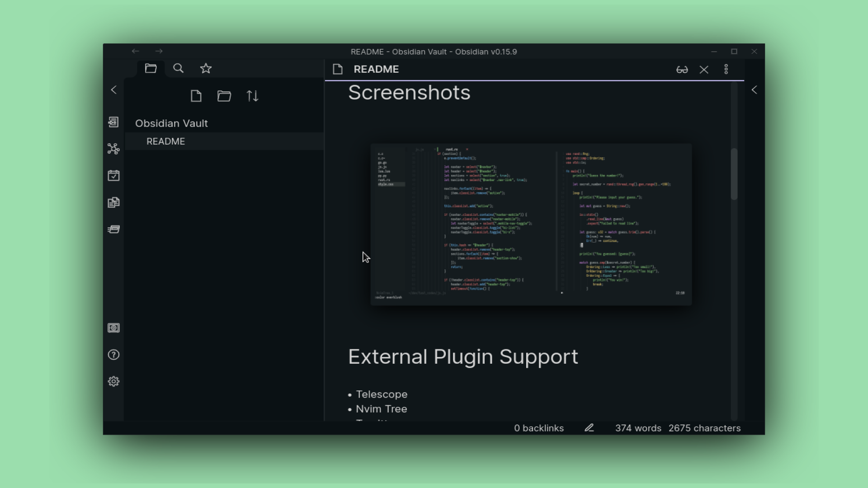Collapse the left sidebar chevron
868x488 pixels.
tap(114, 89)
